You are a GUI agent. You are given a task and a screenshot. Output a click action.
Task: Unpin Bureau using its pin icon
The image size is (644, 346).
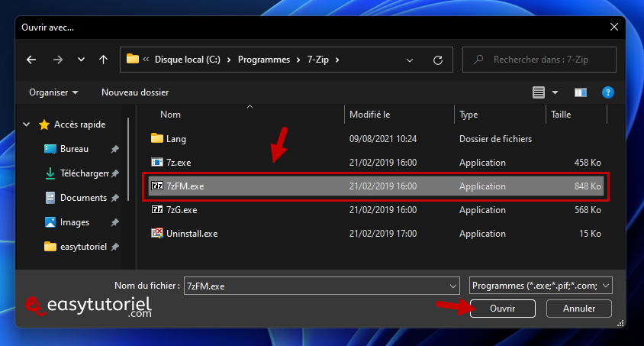tap(115, 149)
